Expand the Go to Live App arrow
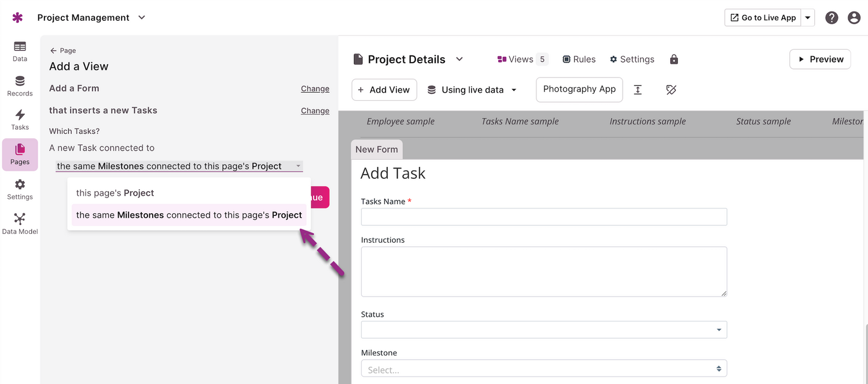 click(808, 17)
